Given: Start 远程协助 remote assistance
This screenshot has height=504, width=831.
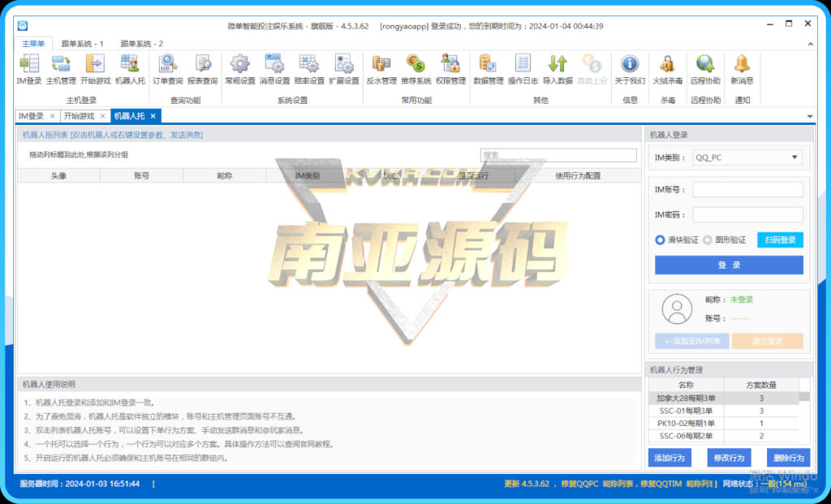Looking at the screenshot, I should pos(705,70).
